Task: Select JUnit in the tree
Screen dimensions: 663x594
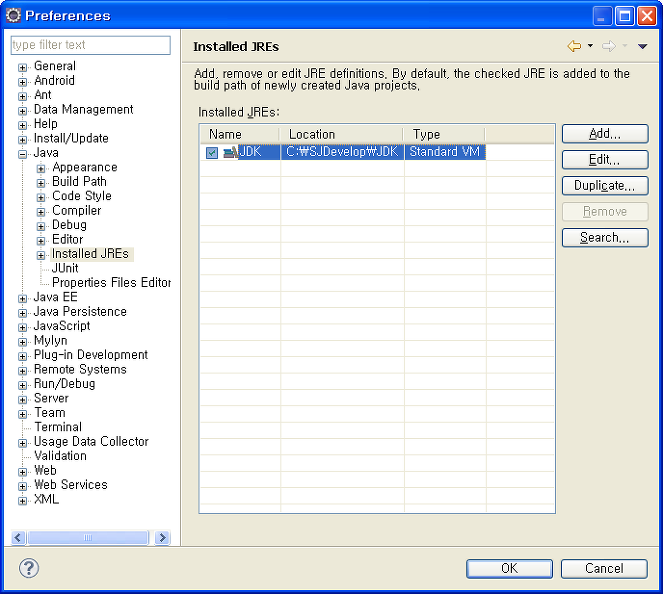Action: pyautogui.click(x=65, y=268)
